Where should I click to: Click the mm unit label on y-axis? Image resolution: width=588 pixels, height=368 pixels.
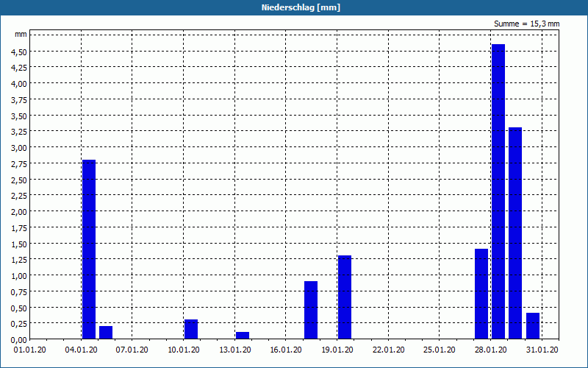pyautogui.click(x=21, y=35)
